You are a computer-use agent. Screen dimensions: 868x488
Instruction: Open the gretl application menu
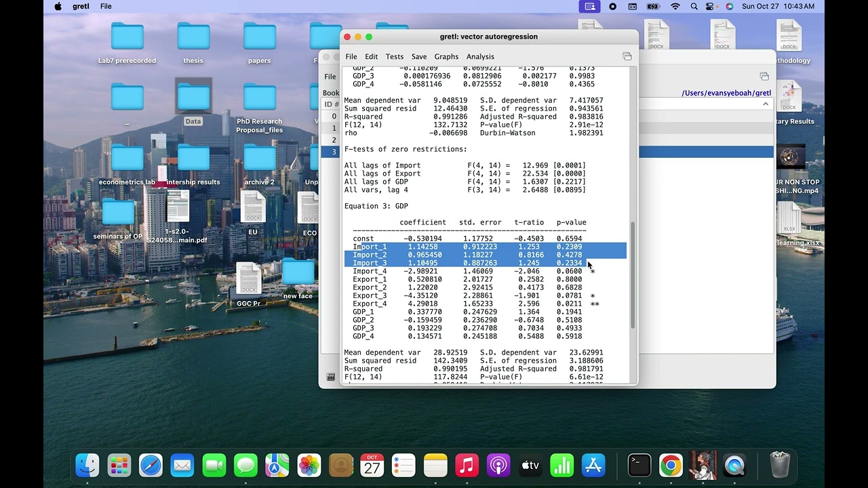79,6
